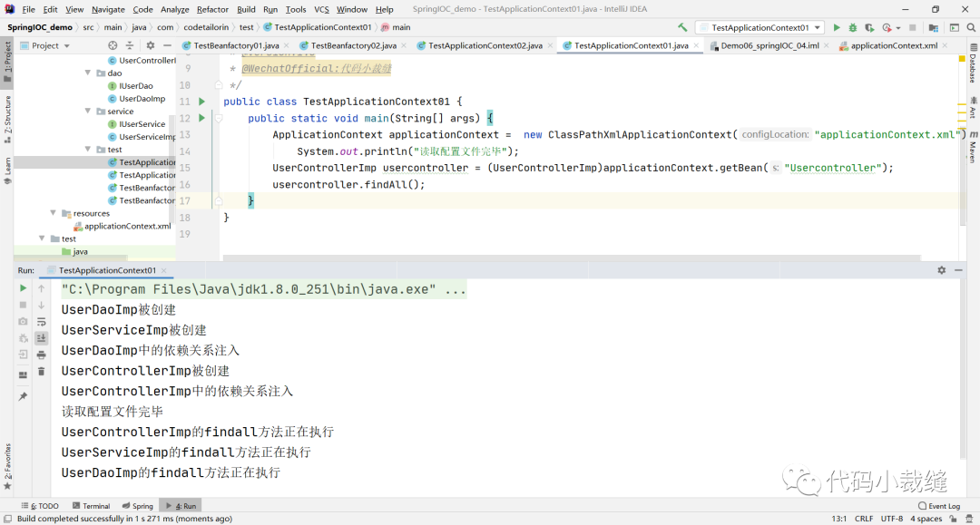The height and width of the screenshot is (525, 980).
Task: Collapse the service folder in the tree
Action: 87,112
